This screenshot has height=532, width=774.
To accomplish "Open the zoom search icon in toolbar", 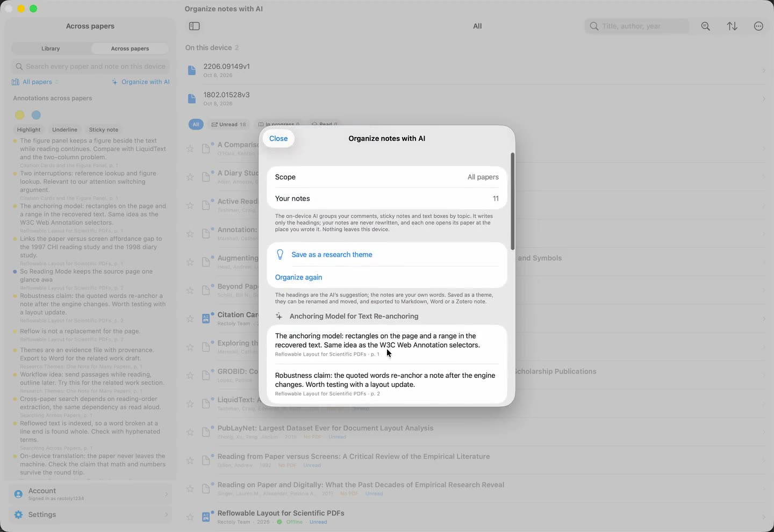I will coord(706,26).
